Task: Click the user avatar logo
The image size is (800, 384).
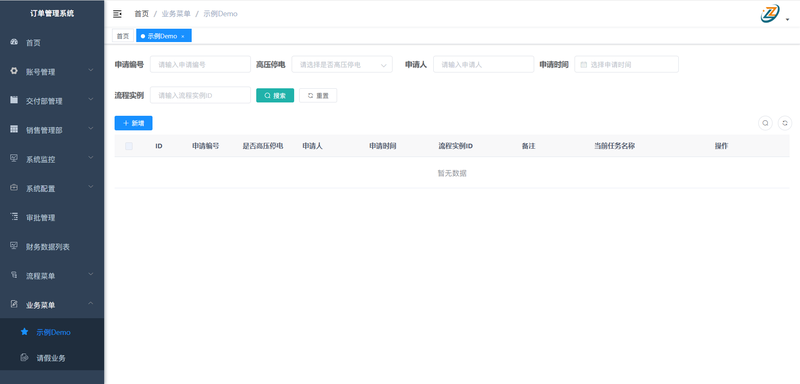Action: [770, 14]
